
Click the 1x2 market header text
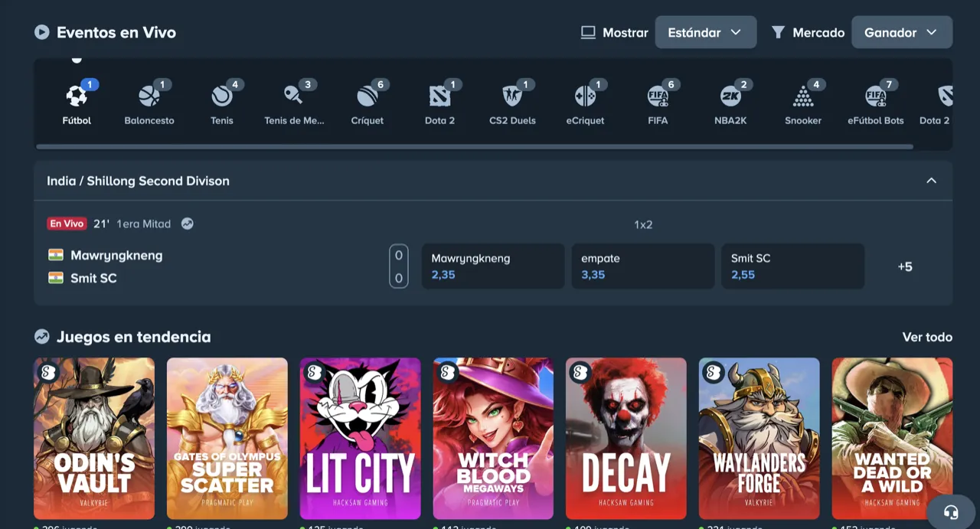click(643, 225)
